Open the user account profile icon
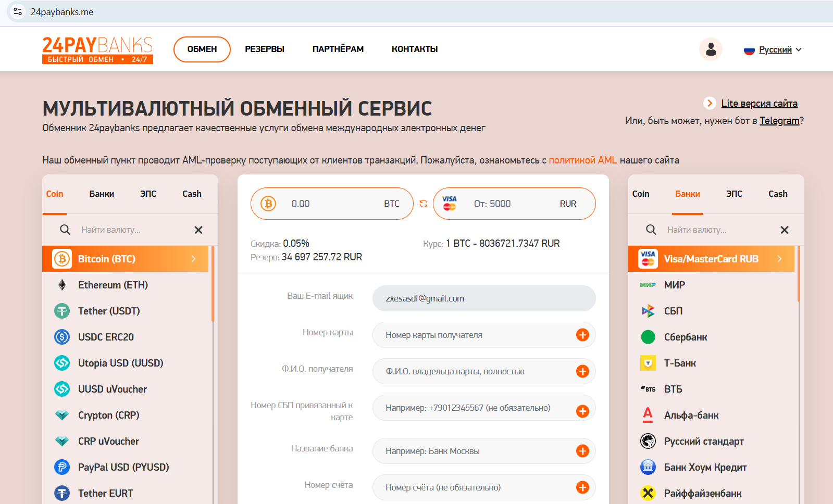Screen dimensions: 833x504 pyautogui.click(x=711, y=49)
